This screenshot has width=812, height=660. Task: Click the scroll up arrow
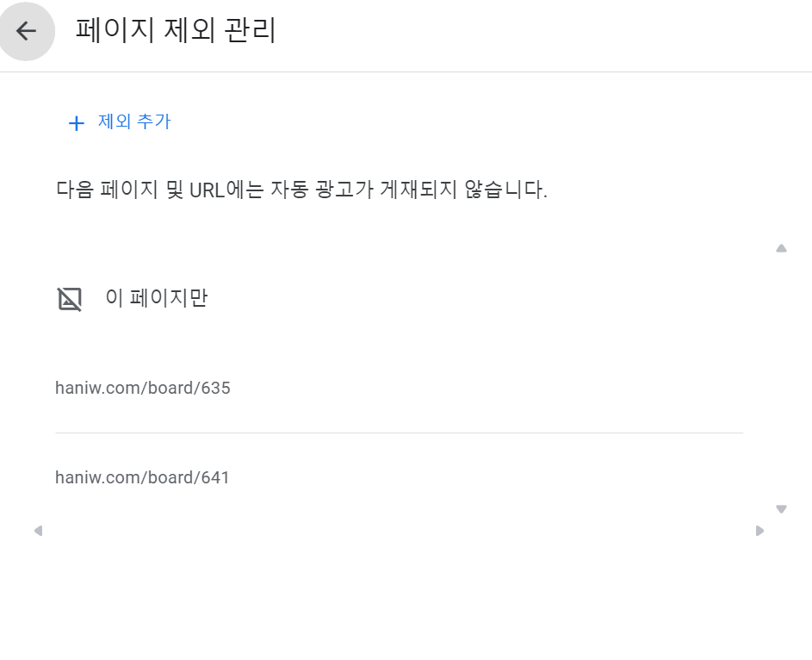(782, 249)
